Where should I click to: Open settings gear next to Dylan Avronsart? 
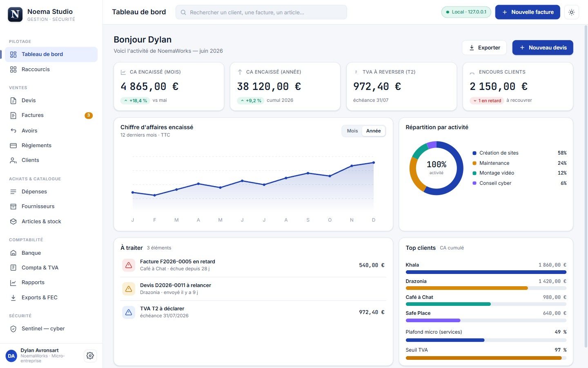(x=90, y=356)
